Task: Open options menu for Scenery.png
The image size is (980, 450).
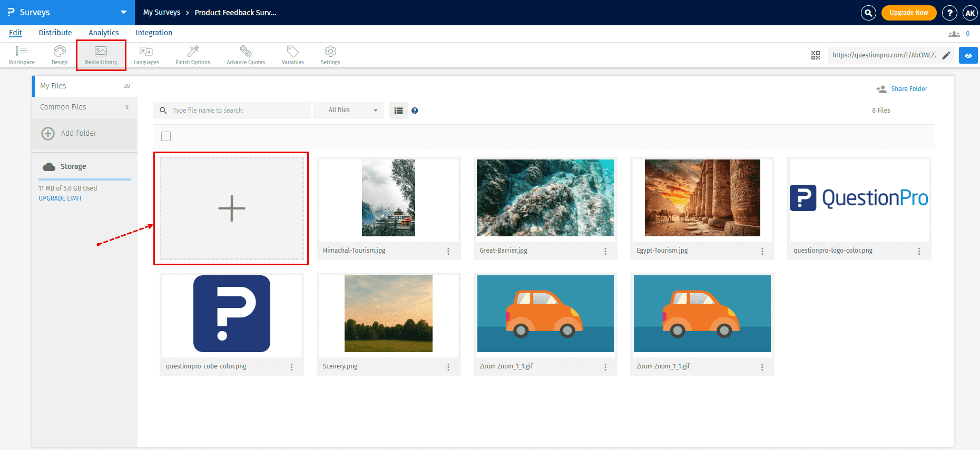Action: 448,367
